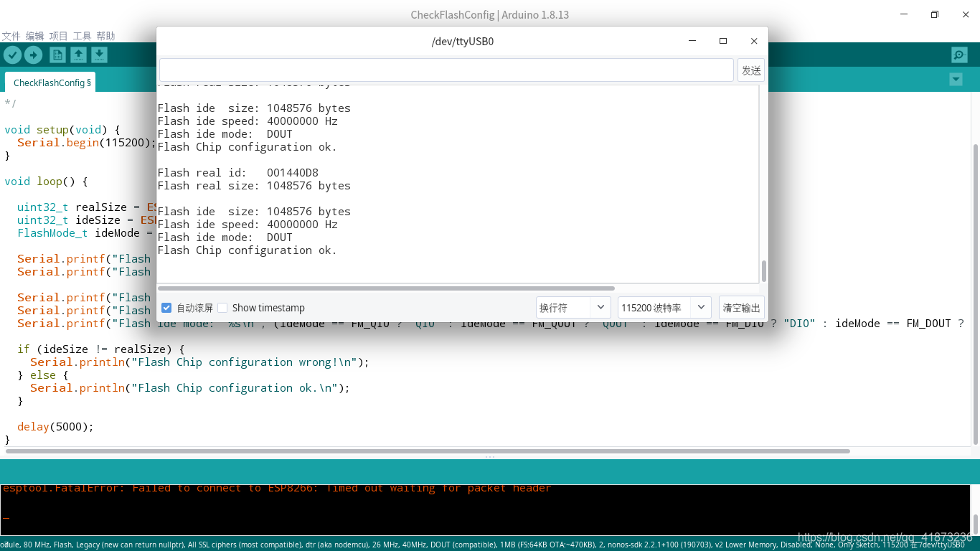The image size is (980, 551).
Task: Click the 'delay(5000);' code line
Action: click(x=56, y=427)
